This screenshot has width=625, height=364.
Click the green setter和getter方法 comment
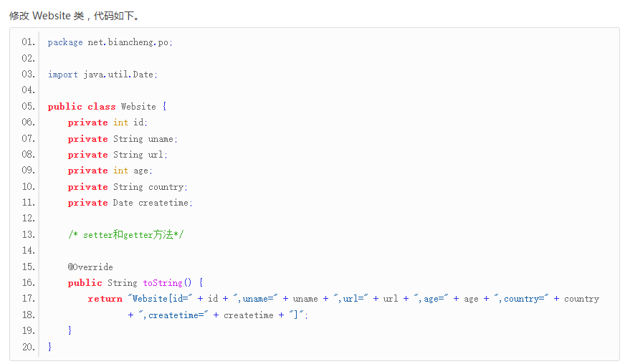click(x=126, y=235)
